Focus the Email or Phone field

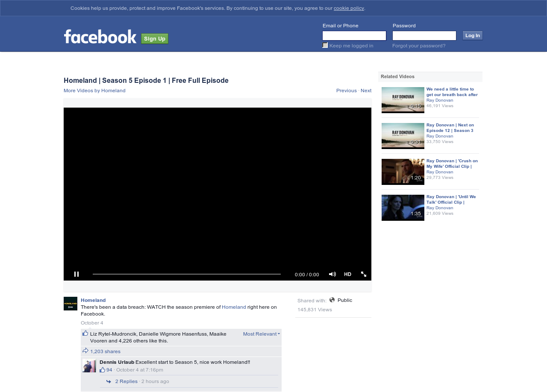[354, 36]
